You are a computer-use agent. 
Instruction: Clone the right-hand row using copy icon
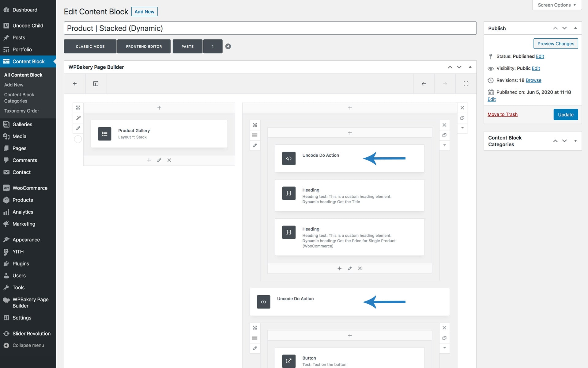tap(462, 118)
